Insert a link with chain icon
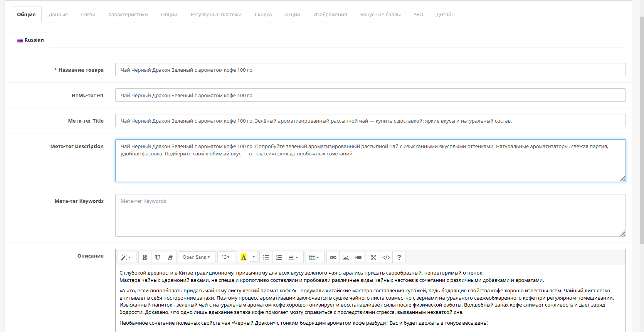The image size is (644, 332). [333, 257]
